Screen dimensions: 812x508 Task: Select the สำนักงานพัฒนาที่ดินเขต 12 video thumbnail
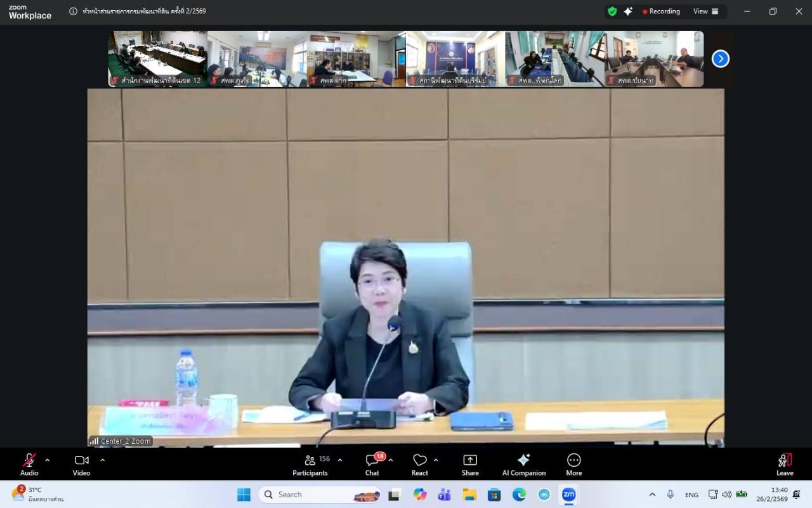(x=157, y=58)
